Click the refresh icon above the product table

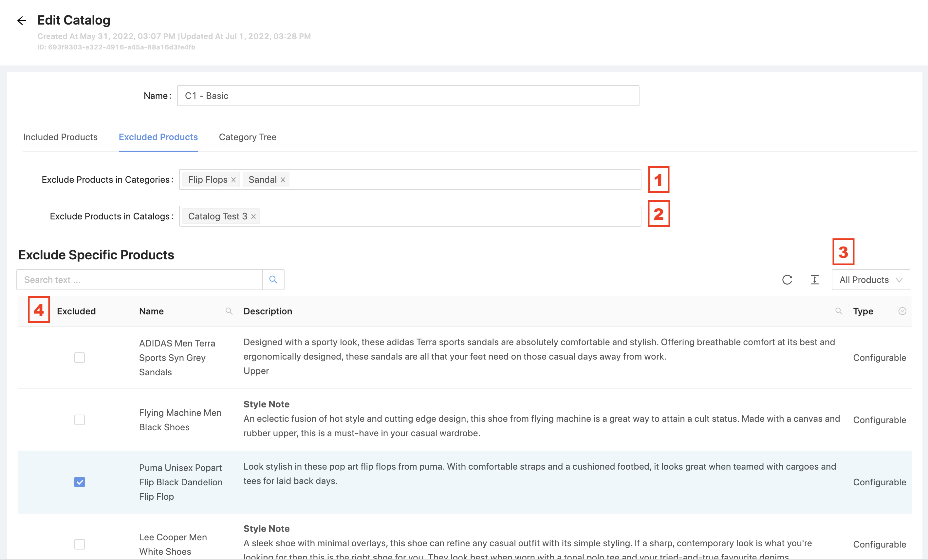pyautogui.click(x=787, y=280)
